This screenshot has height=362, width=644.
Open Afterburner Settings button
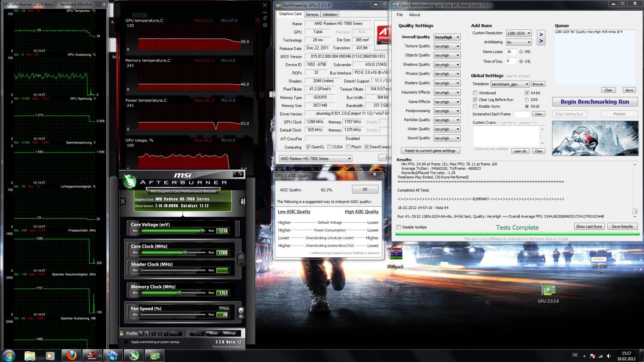pyautogui.click(x=229, y=333)
